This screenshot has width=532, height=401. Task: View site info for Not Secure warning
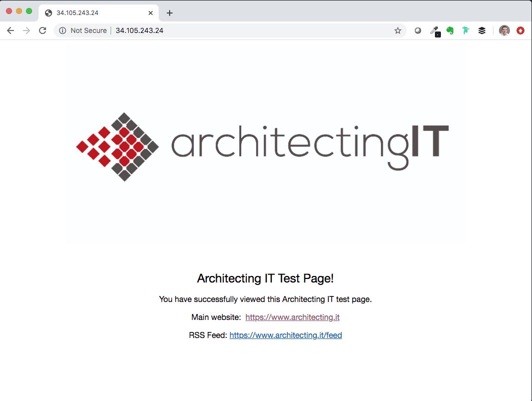tap(63, 30)
